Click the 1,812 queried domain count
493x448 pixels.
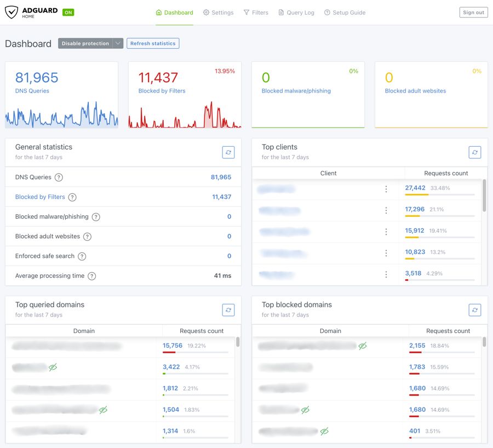(170, 388)
